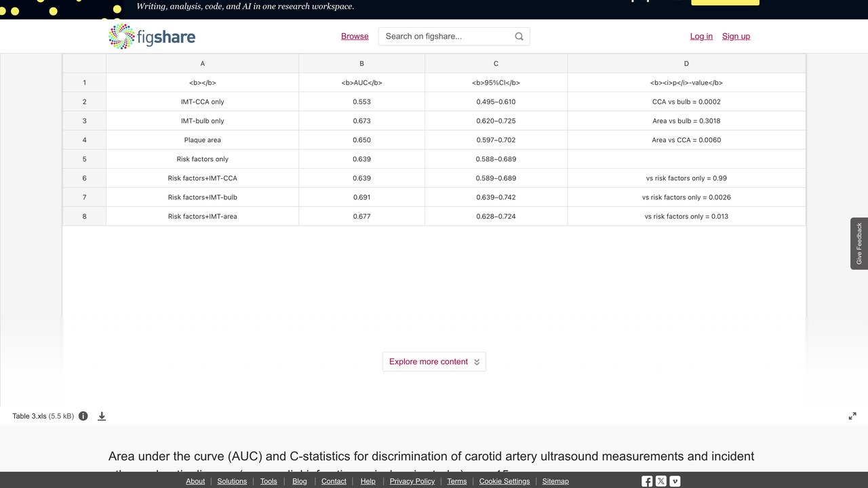Click the cell 'Area vs CCA = 0.0060'

point(686,140)
